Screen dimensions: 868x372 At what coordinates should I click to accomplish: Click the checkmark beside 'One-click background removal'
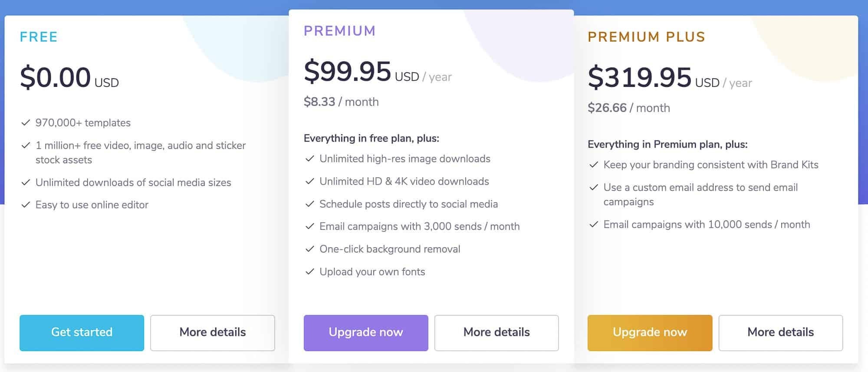[309, 249]
